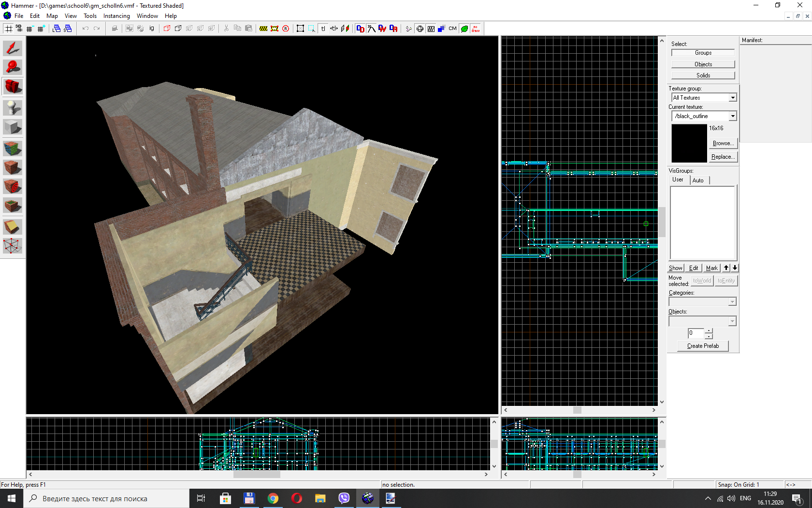Select the Vertex manipulation tool
Viewport: 812px width, 508px height.
coord(13,246)
